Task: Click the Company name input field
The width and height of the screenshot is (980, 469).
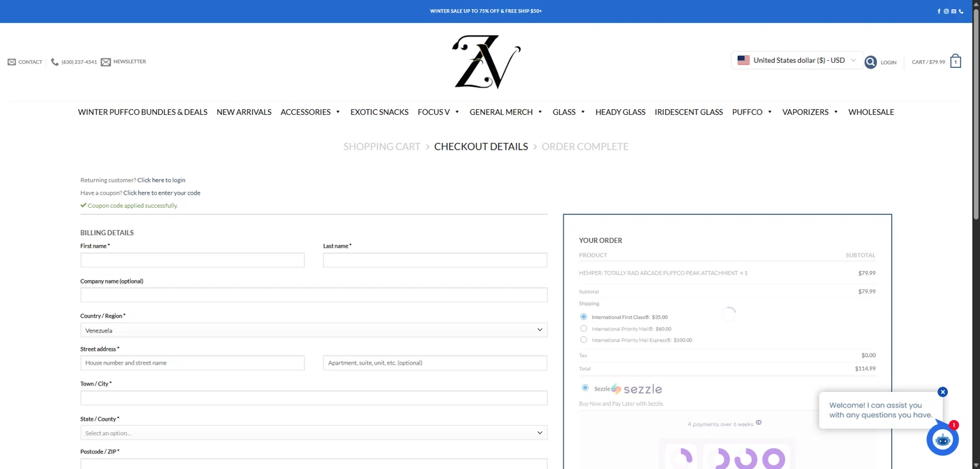Action: tap(314, 295)
